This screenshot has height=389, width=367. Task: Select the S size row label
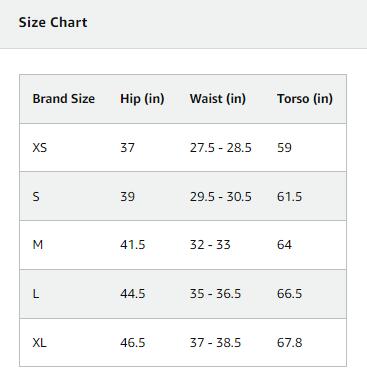36,196
